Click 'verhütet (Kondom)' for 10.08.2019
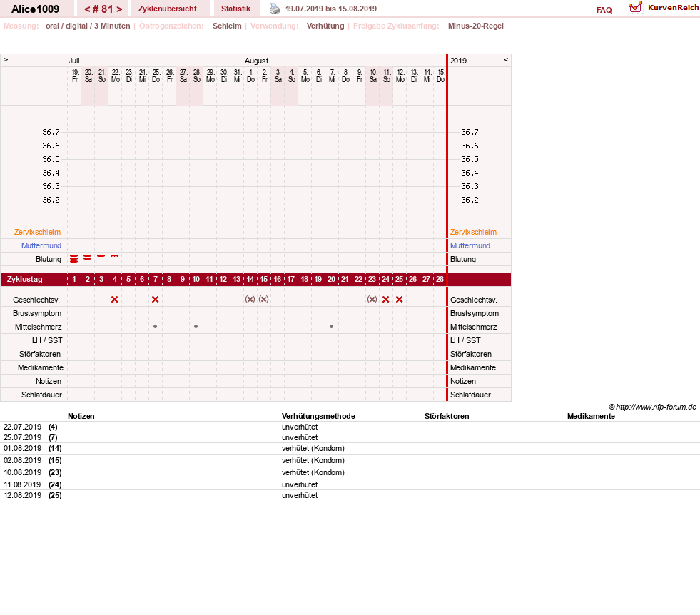The image size is (700, 615). (313, 472)
